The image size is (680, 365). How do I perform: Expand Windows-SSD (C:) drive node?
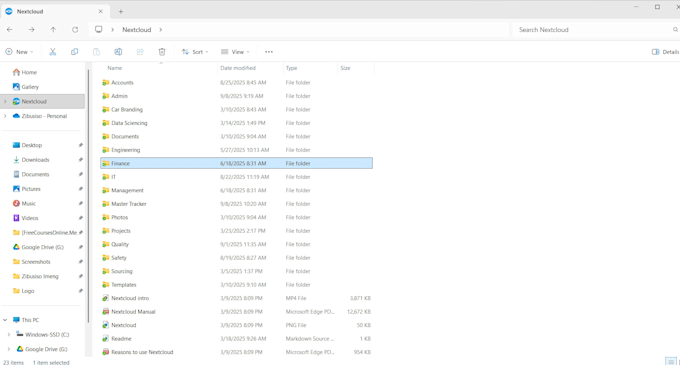tap(9, 335)
